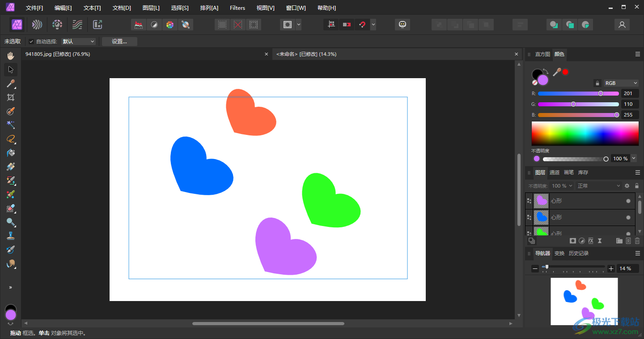Viewport: 644px width, 339px height.
Task: Select the Crop tool in left toolbar
Action: (11, 97)
